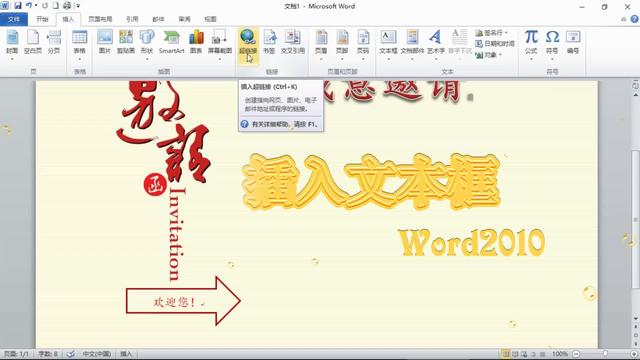Insert a blank page (空白页)
640x360 pixels.
[33, 42]
